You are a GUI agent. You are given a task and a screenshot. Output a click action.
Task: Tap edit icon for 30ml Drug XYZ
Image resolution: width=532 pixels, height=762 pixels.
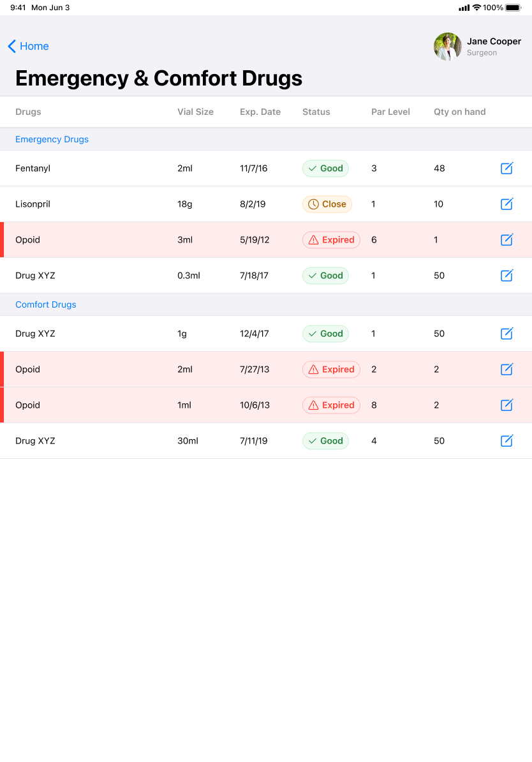pos(506,441)
